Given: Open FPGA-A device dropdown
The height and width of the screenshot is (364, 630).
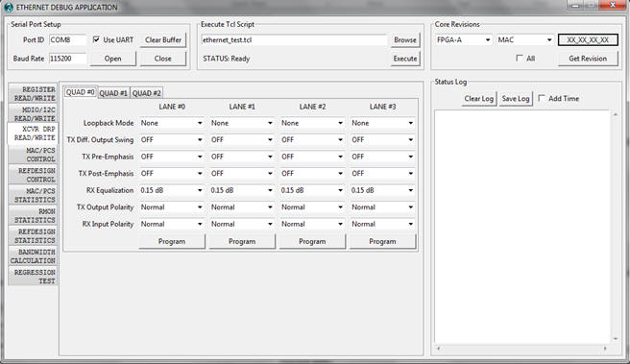Looking at the screenshot, I should coord(464,39).
